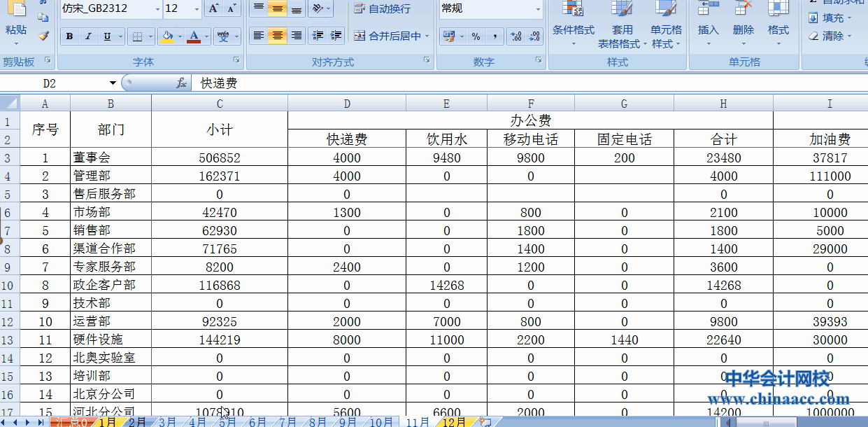Click the Insert (插入) cells icon
This screenshot has height=427, width=868.
pos(709,8)
